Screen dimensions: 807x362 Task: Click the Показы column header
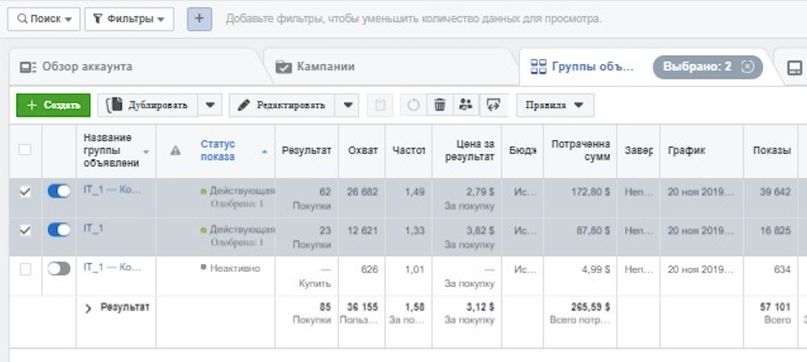pos(771,150)
